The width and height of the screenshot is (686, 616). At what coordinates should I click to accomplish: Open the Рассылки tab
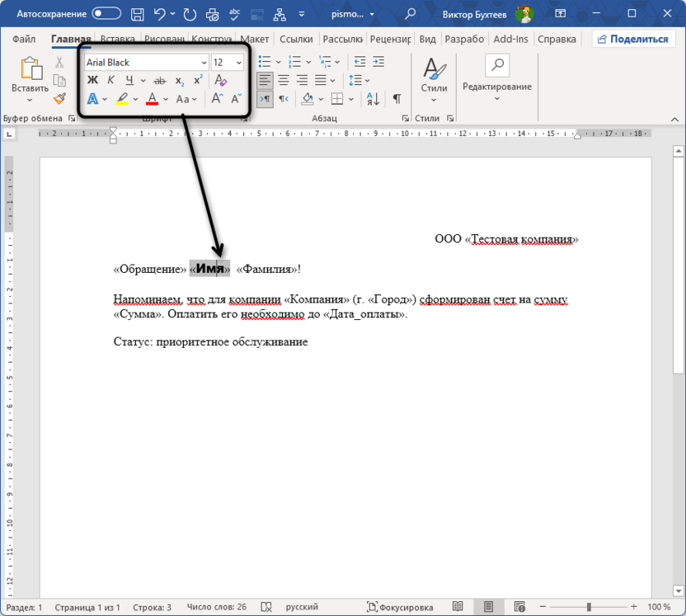[343, 39]
